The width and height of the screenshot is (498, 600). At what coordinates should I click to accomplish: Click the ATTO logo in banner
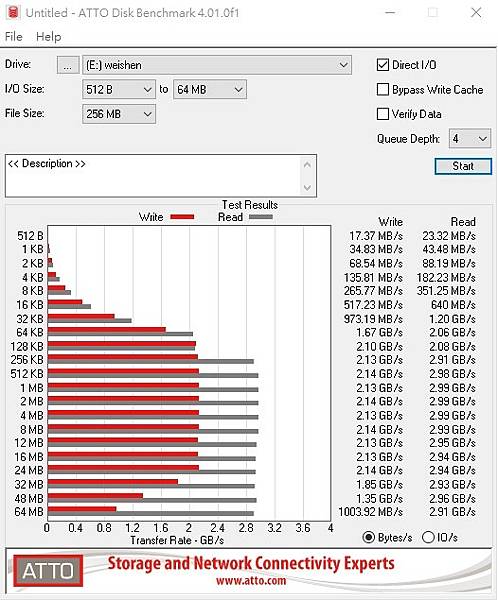(48, 571)
